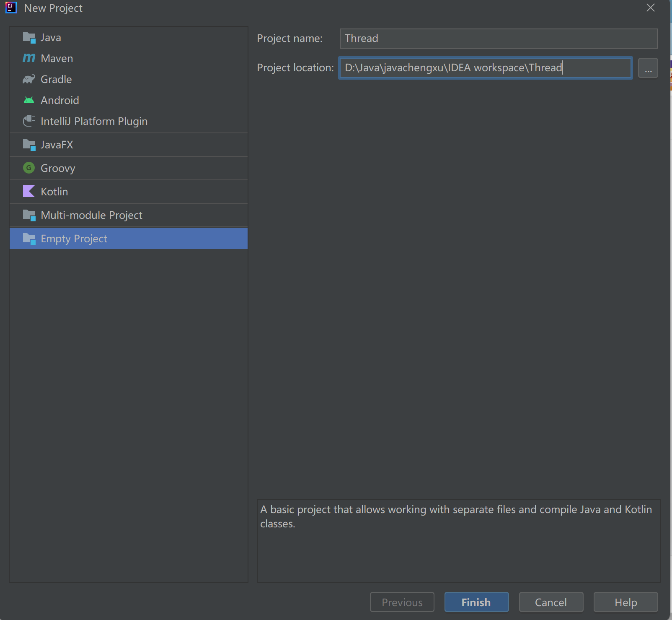Click the Finish button

click(x=477, y=602)
